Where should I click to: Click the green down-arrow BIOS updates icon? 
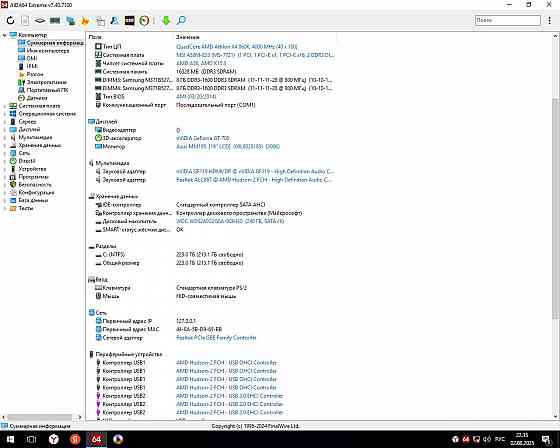pos(166,20)
